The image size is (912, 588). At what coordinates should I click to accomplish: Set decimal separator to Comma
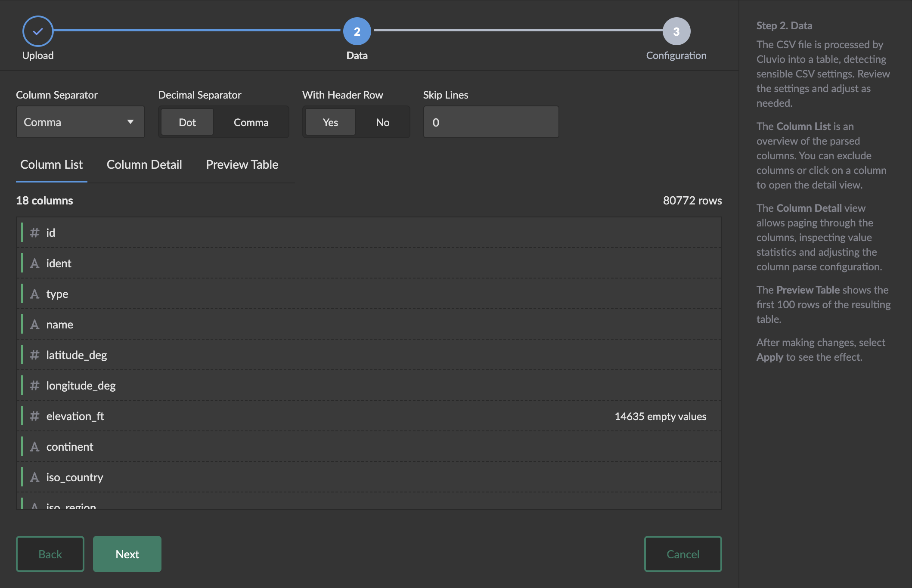click(251, 122)
